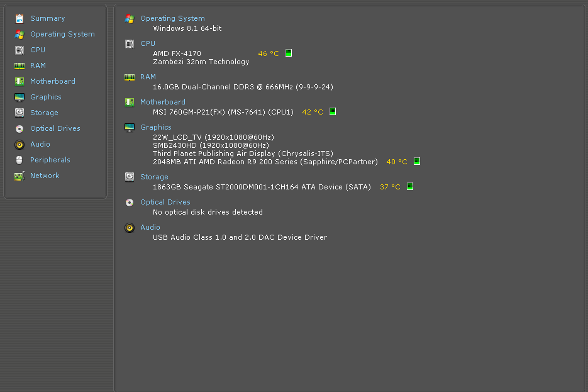
Task: Click the 'SMB2430HD (1920x1080@60Hz)' line
Action: point(211,145)
